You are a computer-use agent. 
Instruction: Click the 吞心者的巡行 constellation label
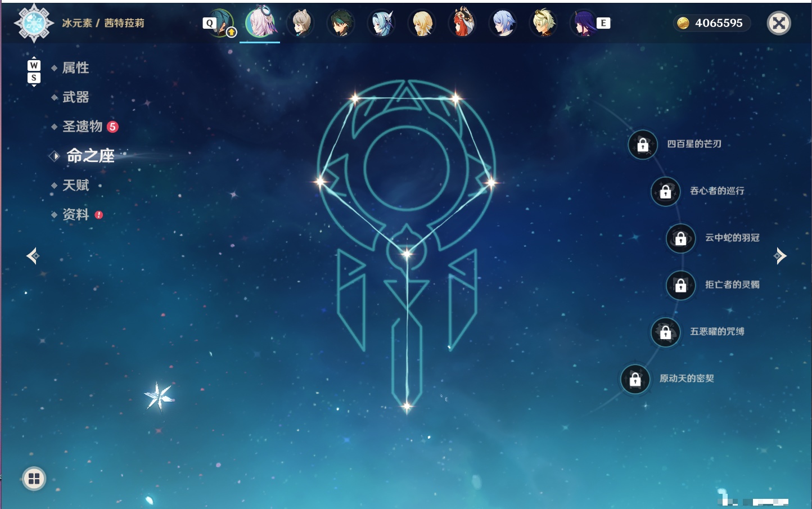717,191
